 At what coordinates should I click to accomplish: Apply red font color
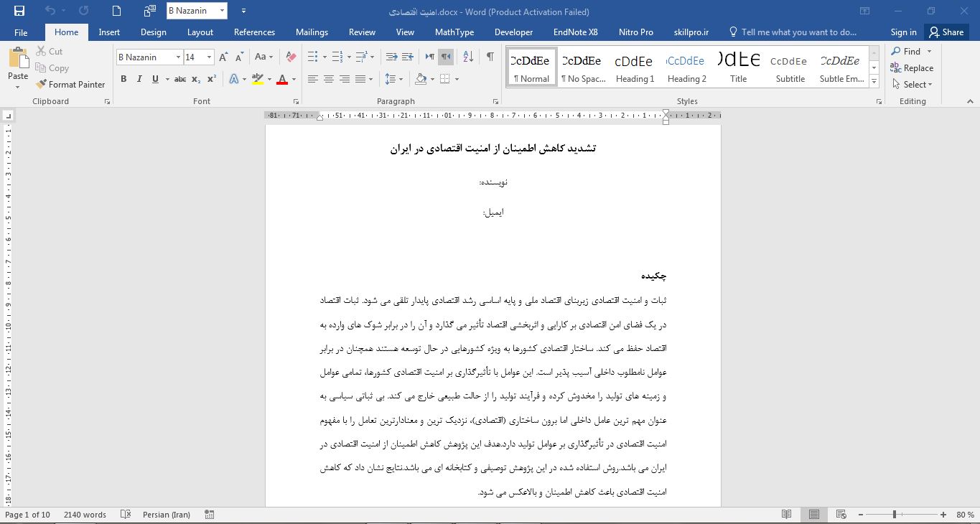coord(282,79)
